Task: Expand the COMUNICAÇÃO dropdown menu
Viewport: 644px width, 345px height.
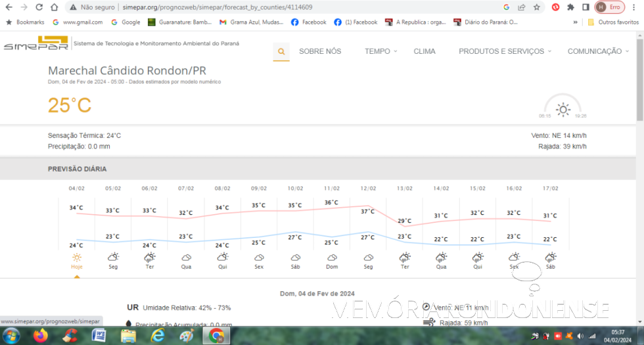Action: click(598, 51)
